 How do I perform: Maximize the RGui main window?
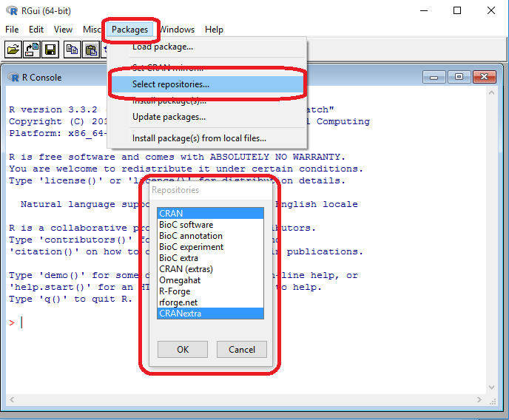[x=457, y=10]
